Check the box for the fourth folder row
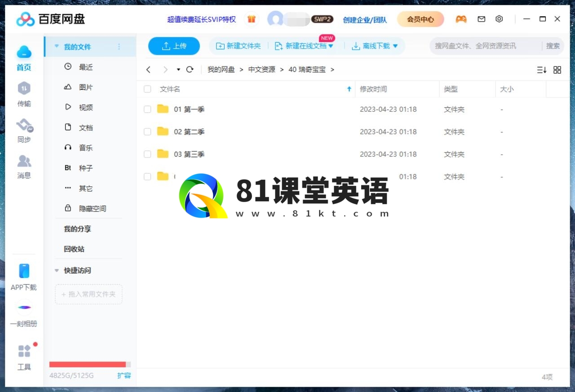Screen dimensions: 575x392 pyautogui.click(x=147, y=176)
